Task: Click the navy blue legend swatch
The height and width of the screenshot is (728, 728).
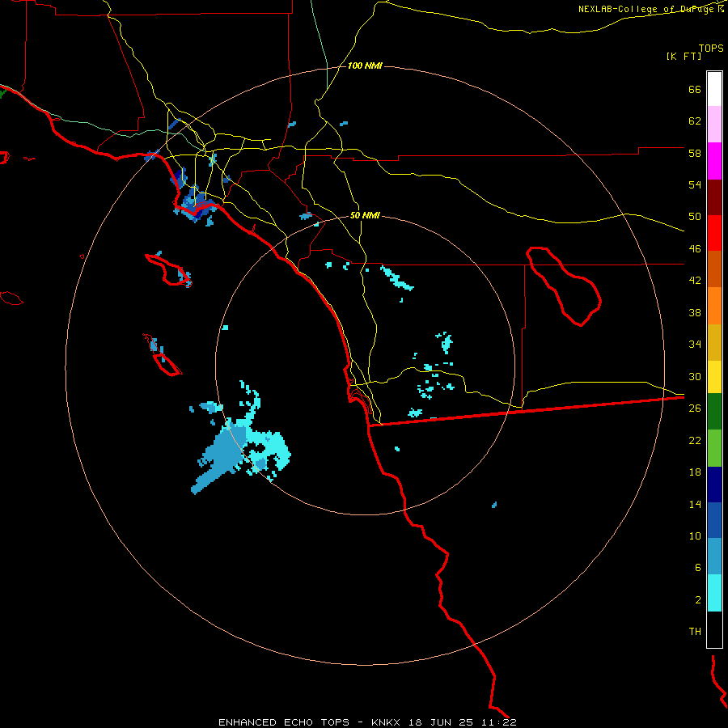Action: [714, 485]
